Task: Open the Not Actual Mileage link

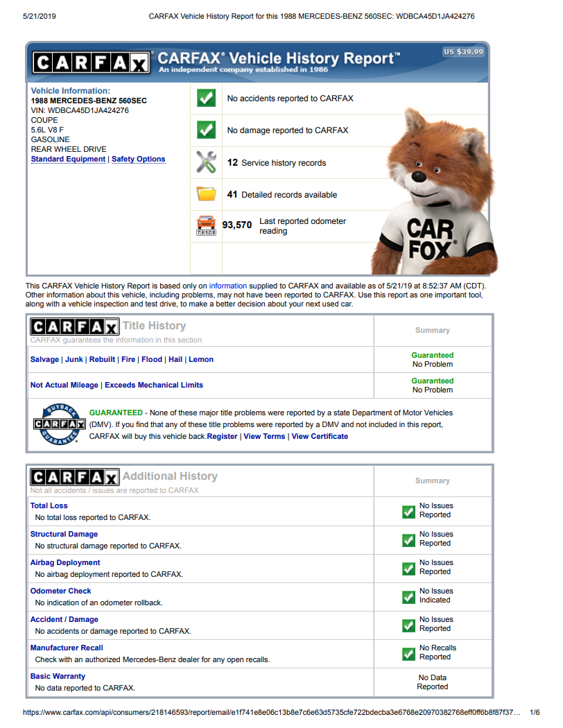Action: 64,385
